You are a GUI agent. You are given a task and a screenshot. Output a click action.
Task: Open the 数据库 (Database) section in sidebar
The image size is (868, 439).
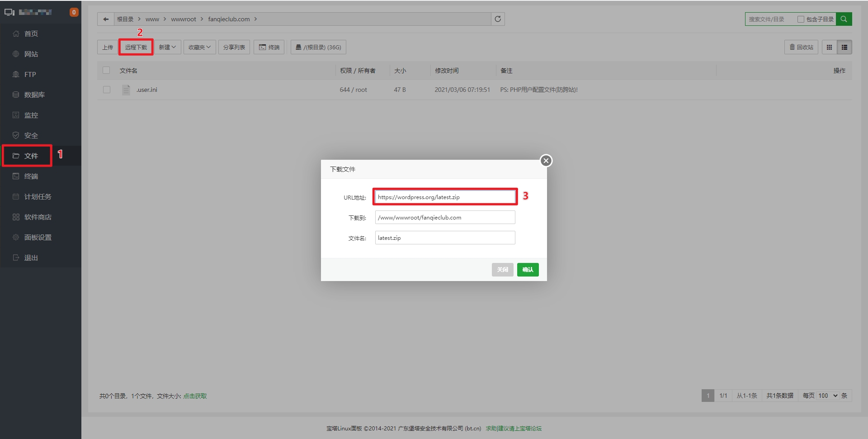32,95
